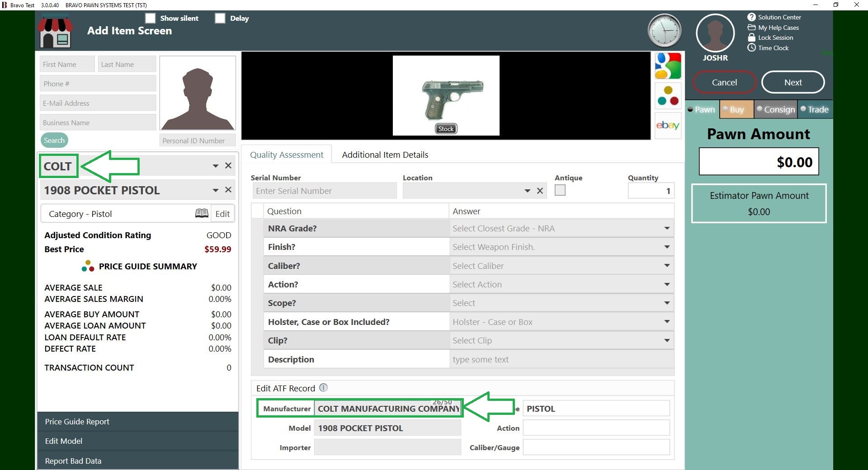
Task: Expand the COLT manufacturer dropdown
Action: tap(216, 166)
